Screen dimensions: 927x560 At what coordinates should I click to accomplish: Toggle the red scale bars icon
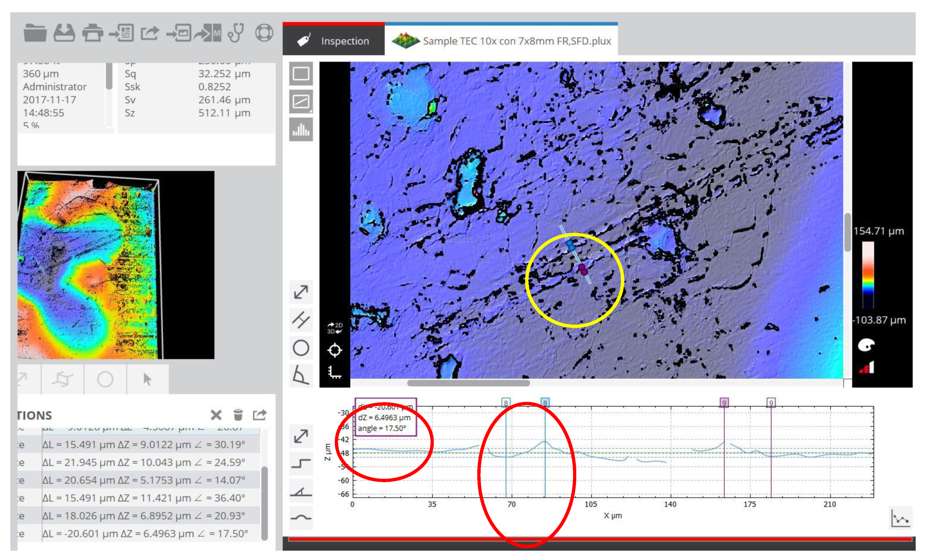click(x=866, y=367)
